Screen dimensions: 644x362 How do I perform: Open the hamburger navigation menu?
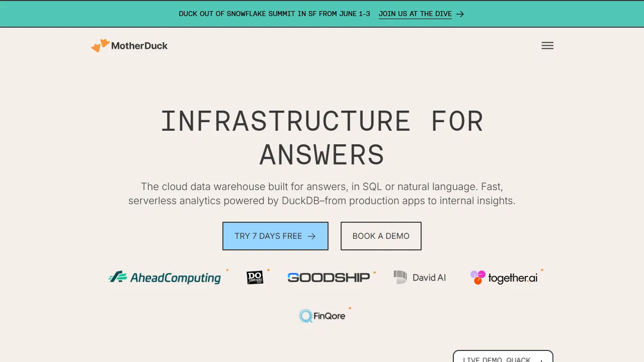547,46
